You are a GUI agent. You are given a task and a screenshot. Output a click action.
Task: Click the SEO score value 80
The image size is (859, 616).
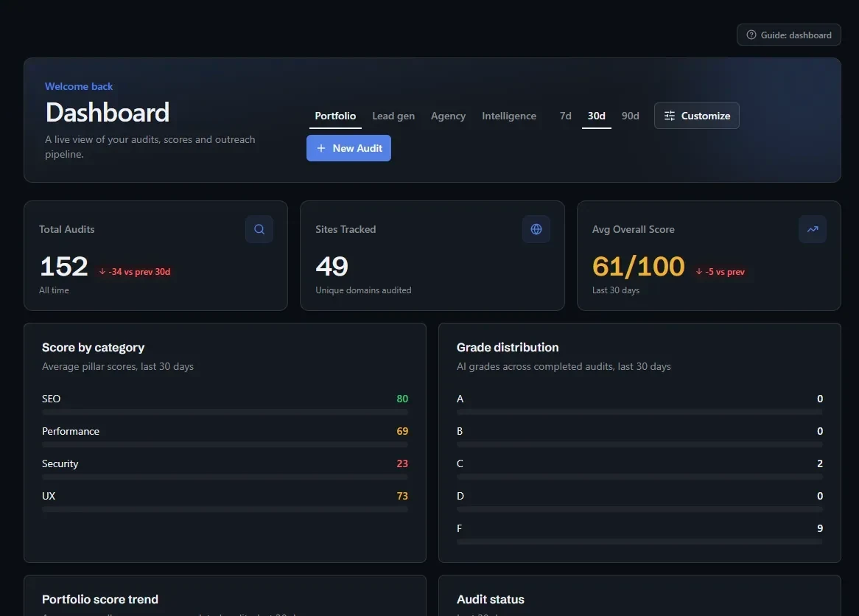pos(402,399)
